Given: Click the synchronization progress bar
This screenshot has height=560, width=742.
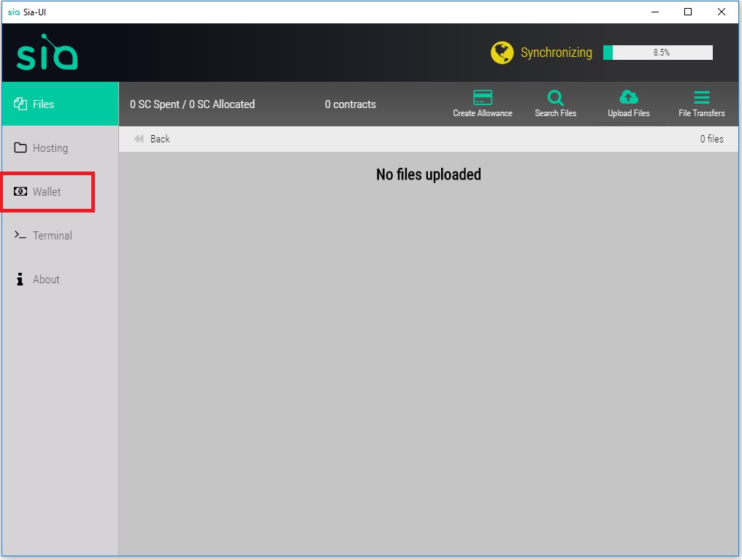Looking at the screenshot, I should (x=657, y=53).
